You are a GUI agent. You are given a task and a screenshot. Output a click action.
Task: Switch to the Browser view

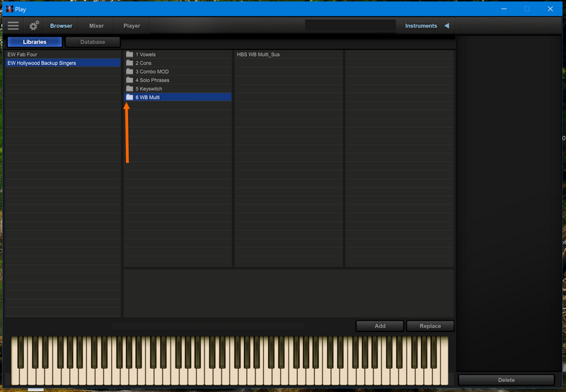[x=61, y=26]
